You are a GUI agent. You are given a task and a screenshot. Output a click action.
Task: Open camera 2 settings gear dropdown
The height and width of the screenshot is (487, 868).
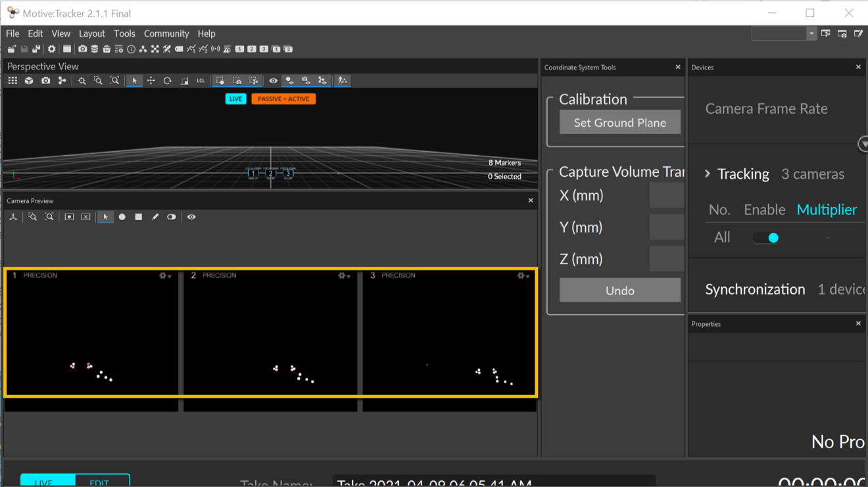[345, 276]
